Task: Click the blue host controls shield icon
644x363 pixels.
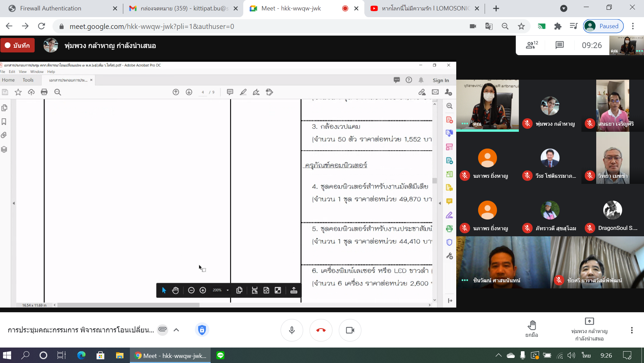Action: [x=202, y=330]
